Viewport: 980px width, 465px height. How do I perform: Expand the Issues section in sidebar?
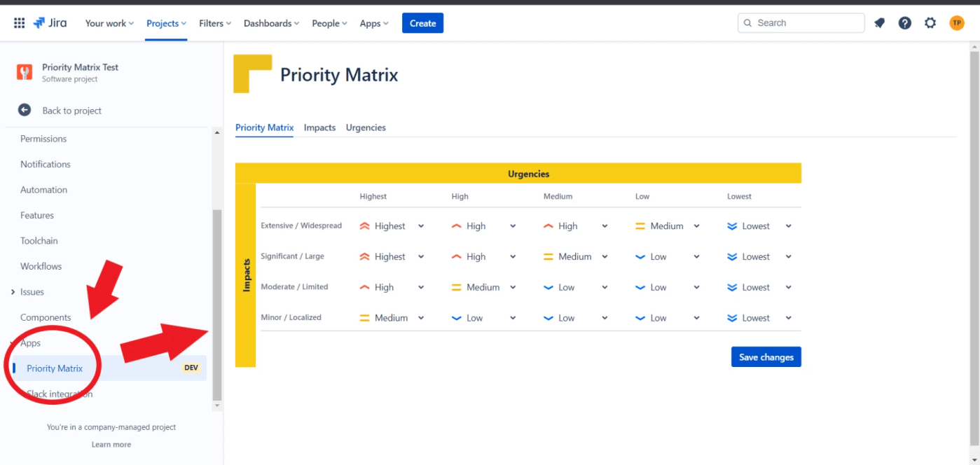(13, 292)
